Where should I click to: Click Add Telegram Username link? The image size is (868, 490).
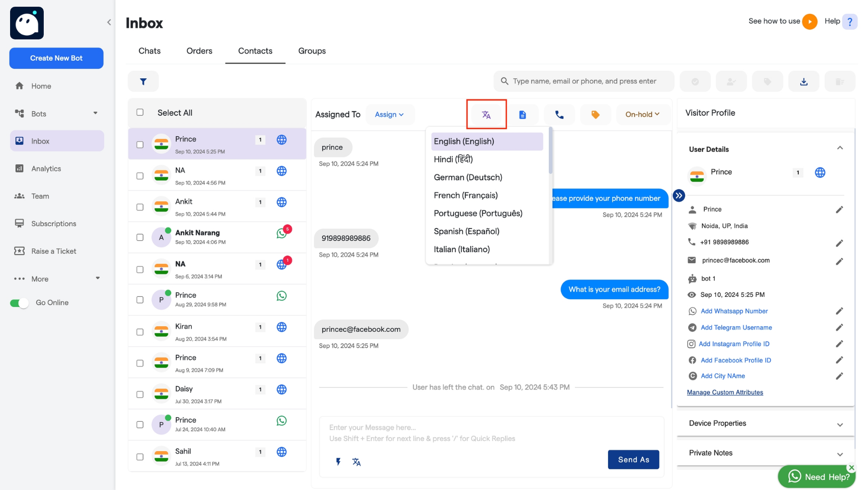click(736, 328)
